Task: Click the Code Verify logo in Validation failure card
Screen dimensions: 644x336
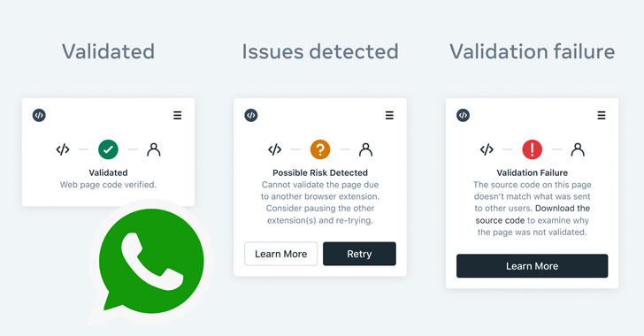Action: point(463,116)
